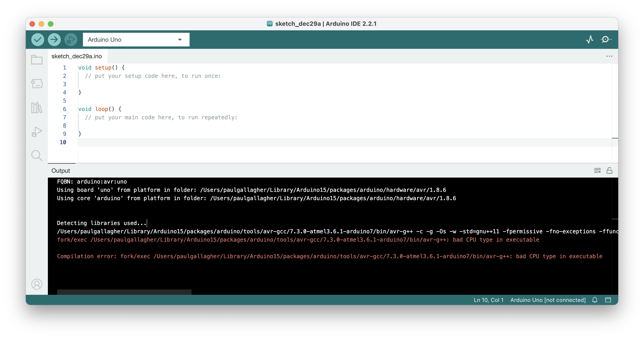Open the Search sidebar panel

37,155
